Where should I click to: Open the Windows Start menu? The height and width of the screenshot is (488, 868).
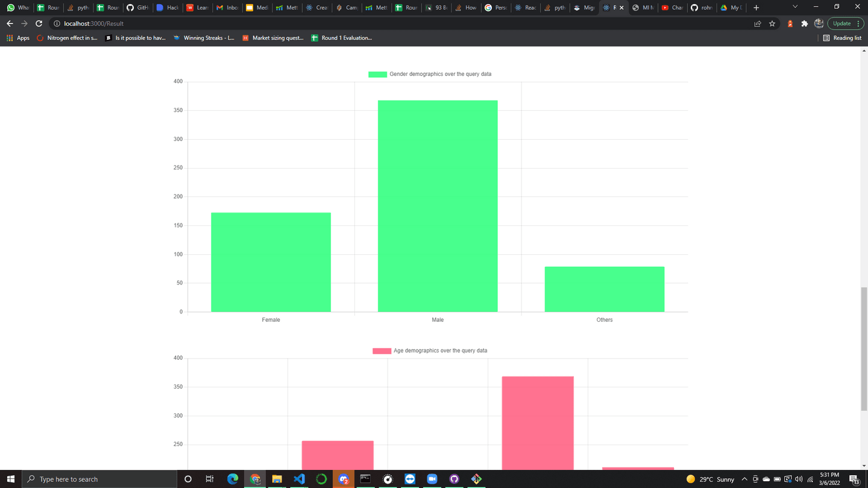tap(10, 479)
